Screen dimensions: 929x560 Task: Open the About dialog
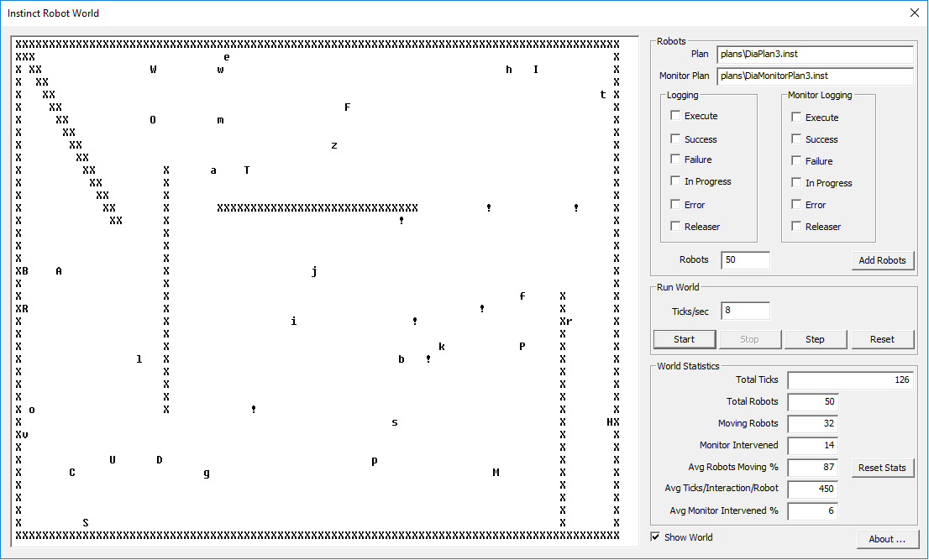(x=888, y=539)
